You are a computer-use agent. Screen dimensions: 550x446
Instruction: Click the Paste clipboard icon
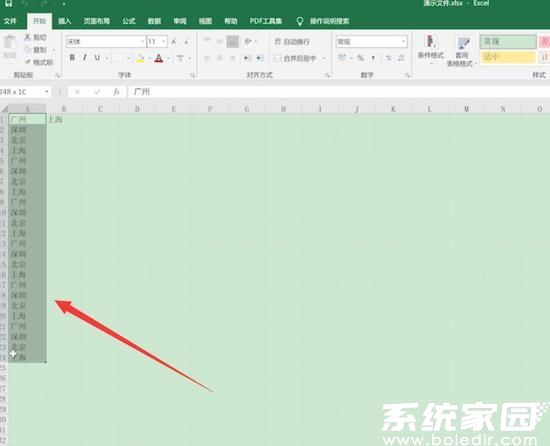pyautogui.click(x=10, y=42)
